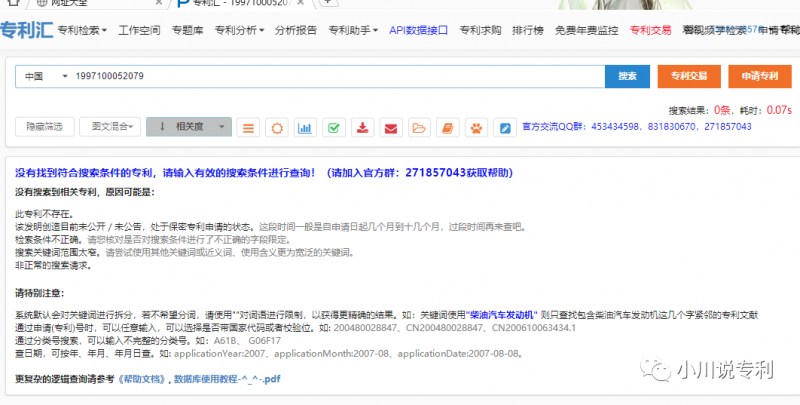
Task: Click the 非正常的搜索请求 line
Action: click(54, 265)
